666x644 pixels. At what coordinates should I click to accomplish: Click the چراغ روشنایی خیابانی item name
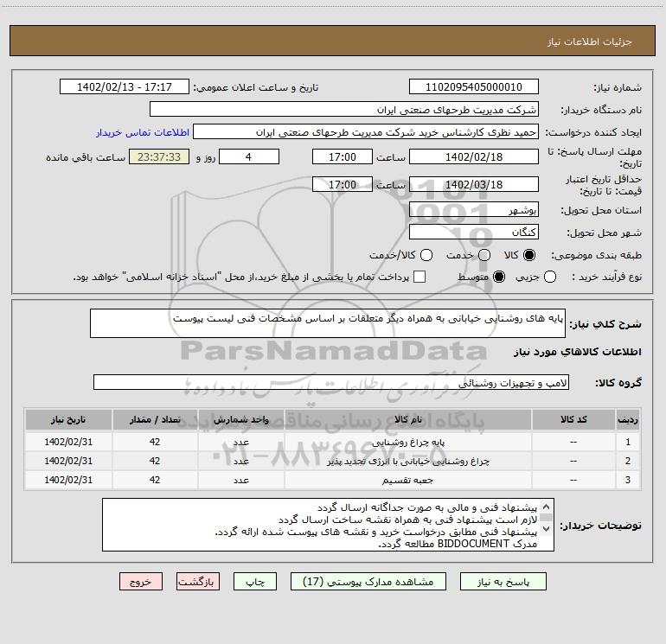pyautogui.click(x=407, y=461)
